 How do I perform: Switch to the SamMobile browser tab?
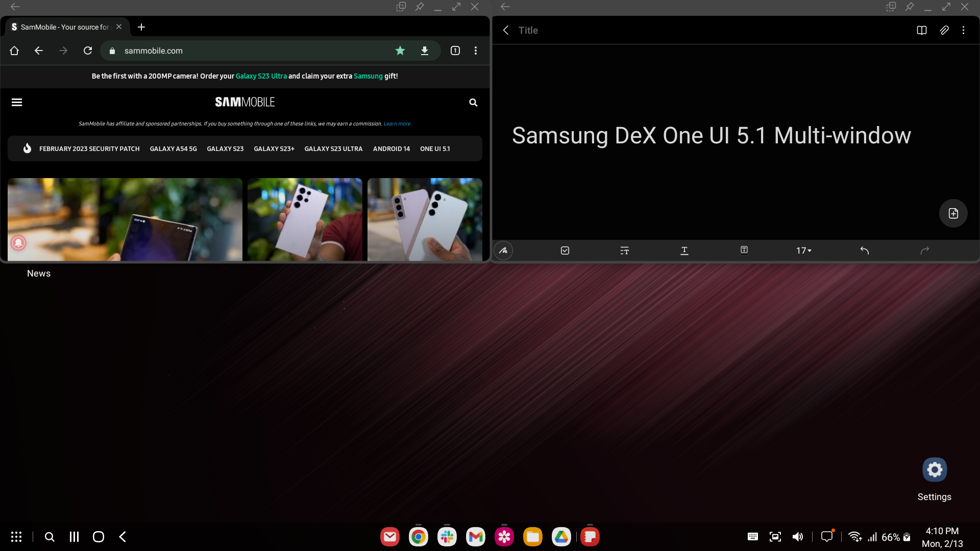[64, 27]
